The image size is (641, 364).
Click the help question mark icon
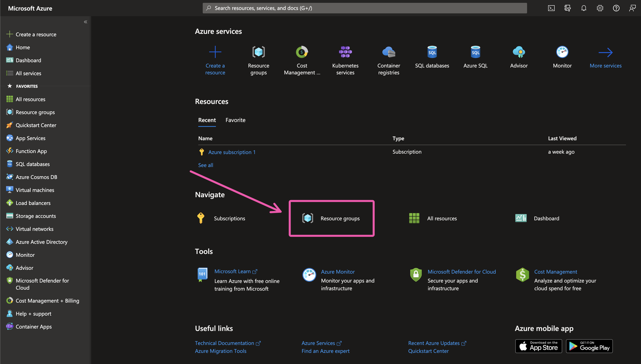click(x=616, y=8)
